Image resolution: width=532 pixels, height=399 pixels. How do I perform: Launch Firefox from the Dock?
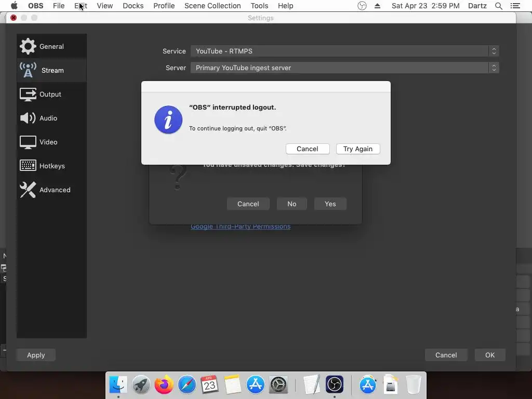click(x=164, y=385)
